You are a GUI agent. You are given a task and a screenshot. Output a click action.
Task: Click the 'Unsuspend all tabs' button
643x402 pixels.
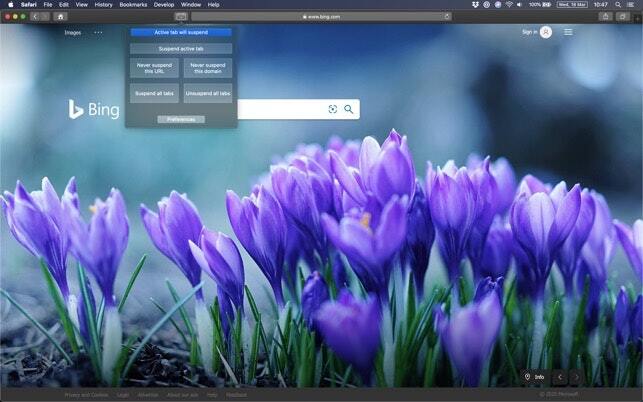coord(207,93)
